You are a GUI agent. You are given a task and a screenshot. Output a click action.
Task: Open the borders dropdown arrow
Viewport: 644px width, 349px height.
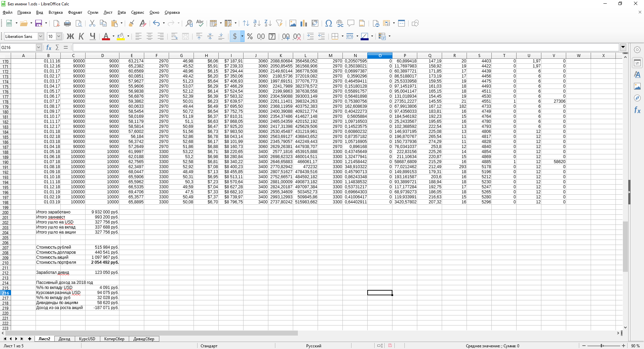click(x=342, y=36)
